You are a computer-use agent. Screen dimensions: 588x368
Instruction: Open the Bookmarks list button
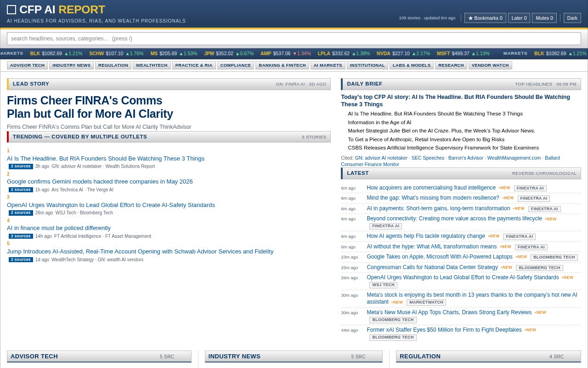pos(485,18)
